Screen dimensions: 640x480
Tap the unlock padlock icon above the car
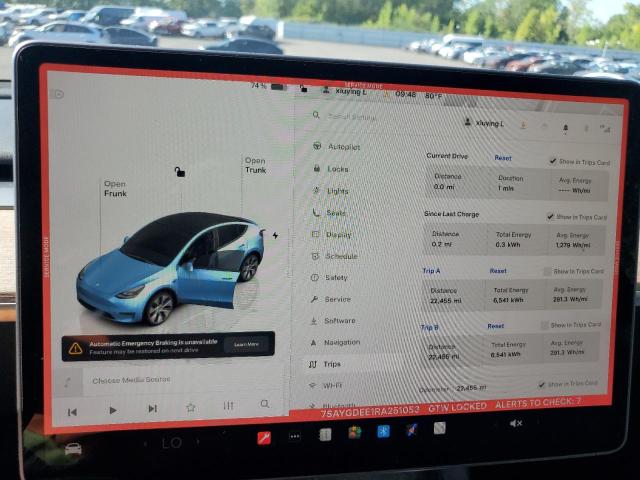(180, 172)
